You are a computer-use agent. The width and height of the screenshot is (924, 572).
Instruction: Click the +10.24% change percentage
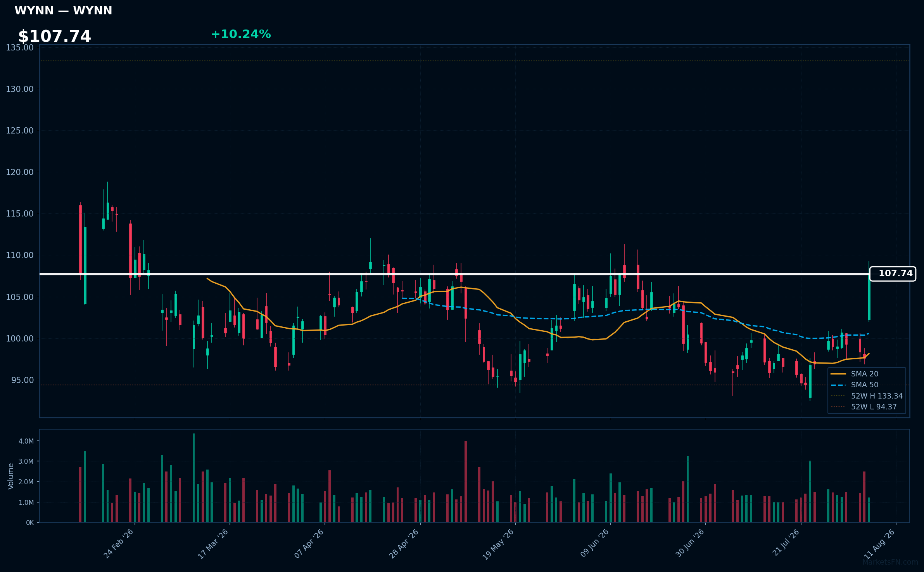click(240, 34)
